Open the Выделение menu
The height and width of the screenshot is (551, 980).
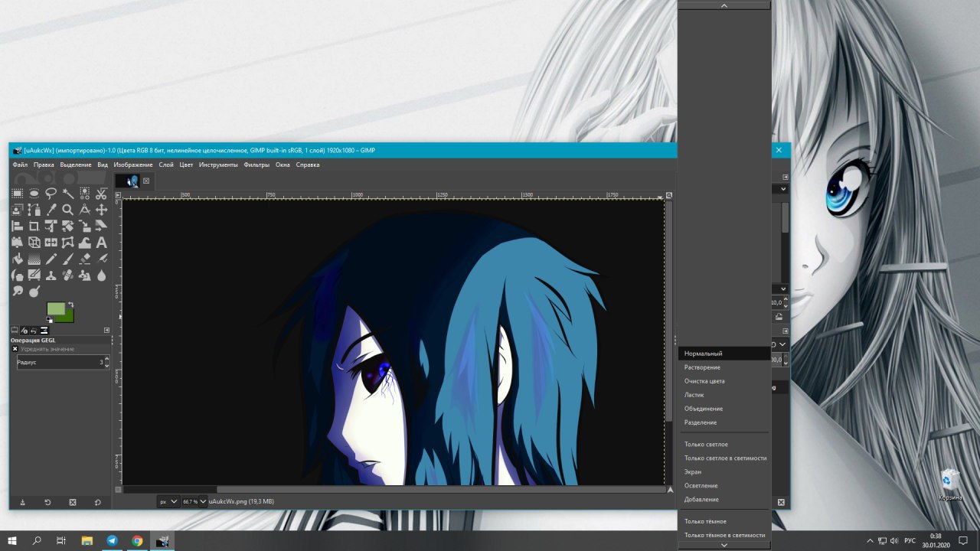[x=76, y=165]
